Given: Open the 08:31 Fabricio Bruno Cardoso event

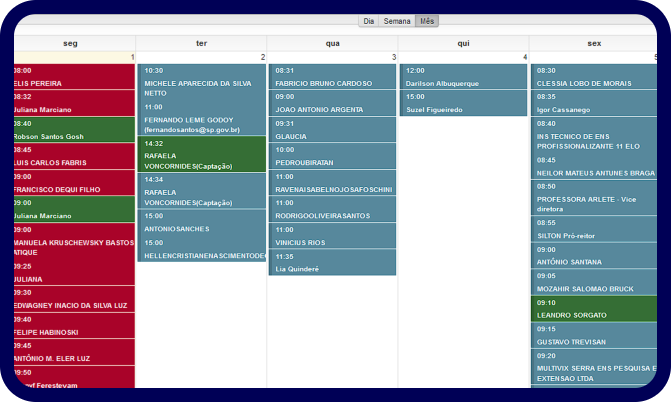Looking at the screenshot, I should pyautogui.click(x=331, y=77).
